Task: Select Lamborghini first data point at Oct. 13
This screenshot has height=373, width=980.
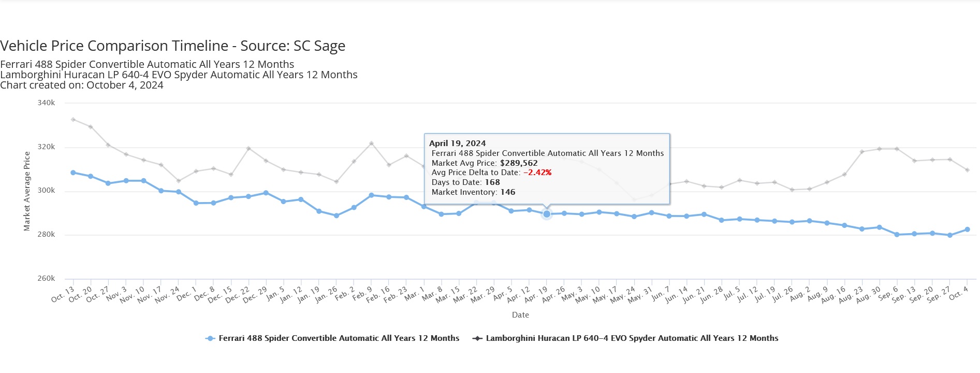Action: click(x=73, y=120)
